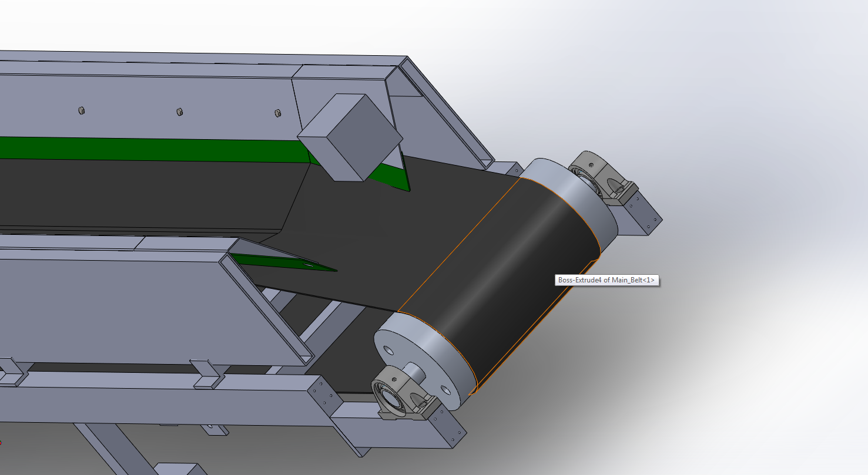The image size is (868, 475).
Task: Select the grey cube box above the belt
Action: point(350,136)
